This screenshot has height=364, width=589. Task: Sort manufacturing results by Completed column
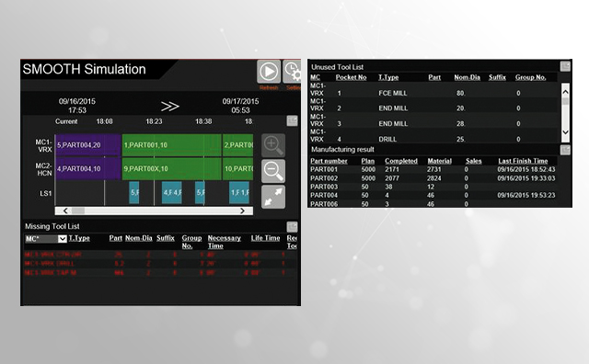coord(401,161)
